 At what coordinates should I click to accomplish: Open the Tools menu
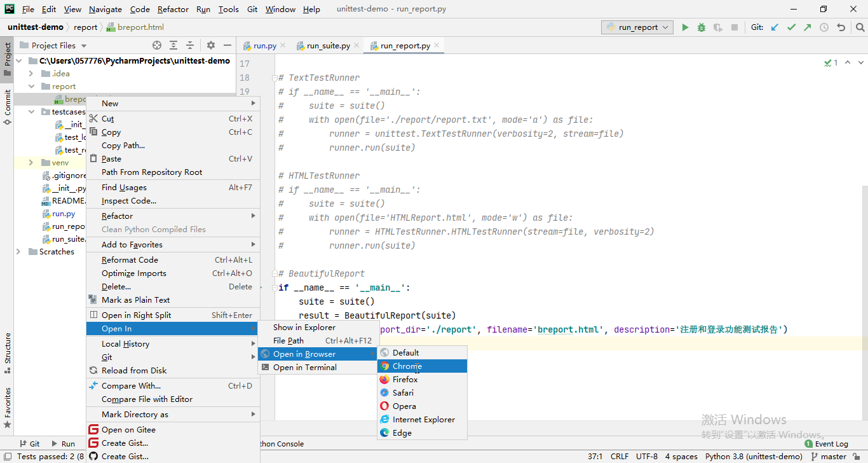click(x=229, y=10)
